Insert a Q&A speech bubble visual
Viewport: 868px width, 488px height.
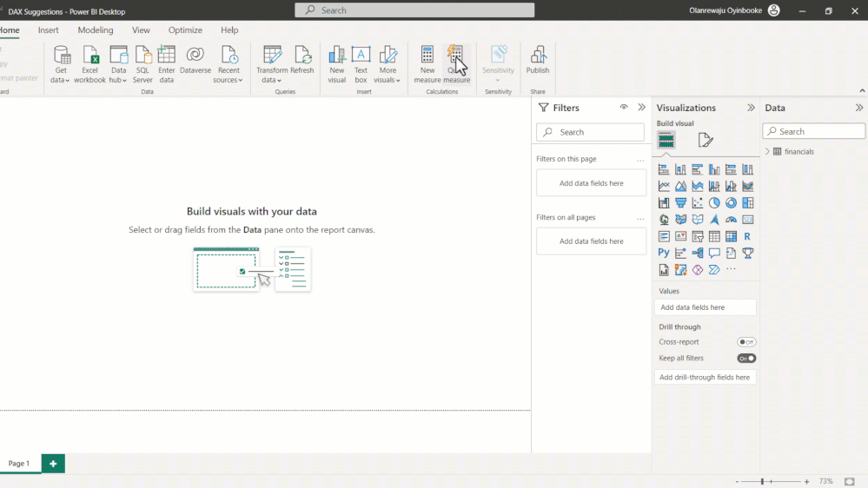(714, 253)
